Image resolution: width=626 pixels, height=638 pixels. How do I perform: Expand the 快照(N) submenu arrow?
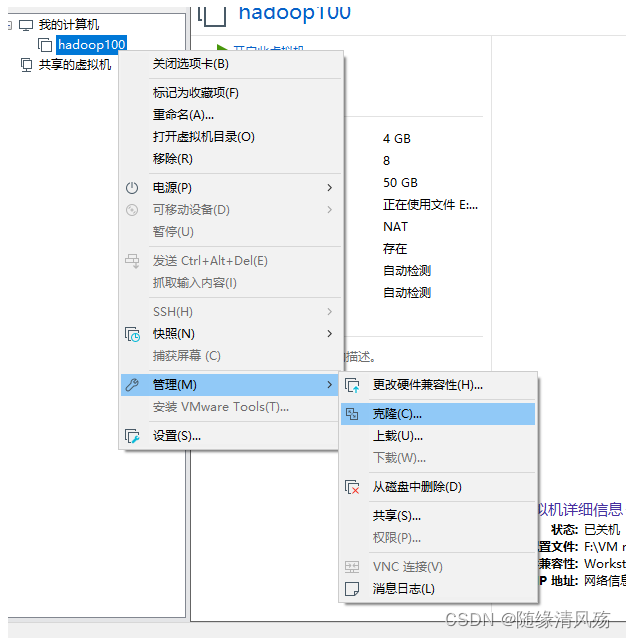[329, 334]
